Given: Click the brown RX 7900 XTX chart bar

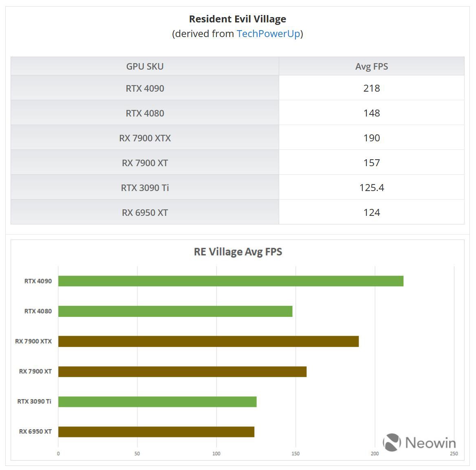Looking at the screenshot, I should [209, 341].
